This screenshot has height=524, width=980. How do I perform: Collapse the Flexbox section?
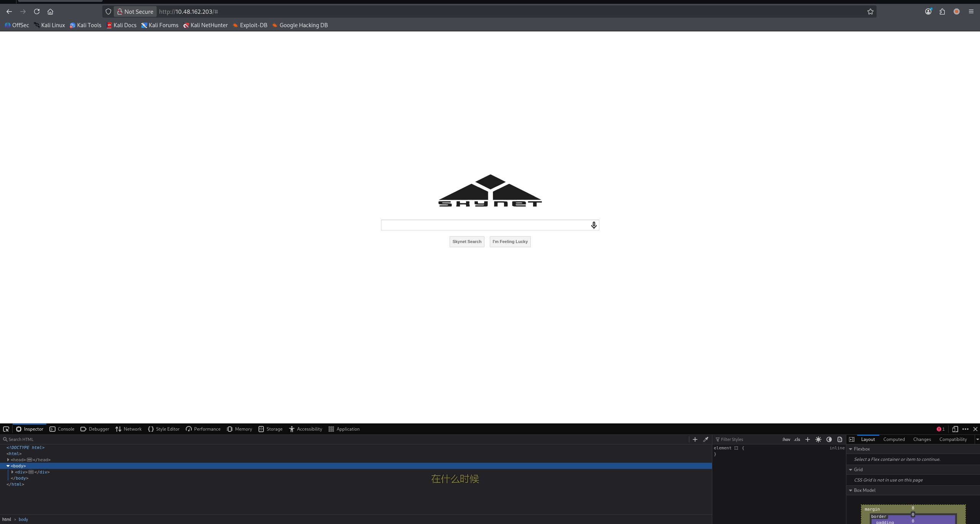click(x=851, y=449)
